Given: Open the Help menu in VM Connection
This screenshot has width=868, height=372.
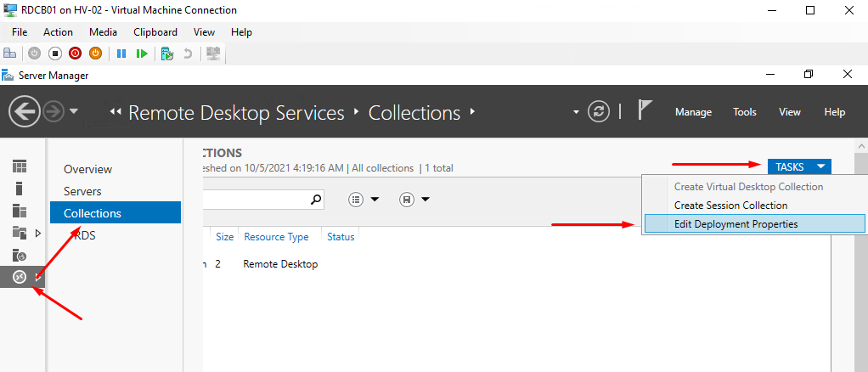Looking at the screenshot, I should coord(241,32).
